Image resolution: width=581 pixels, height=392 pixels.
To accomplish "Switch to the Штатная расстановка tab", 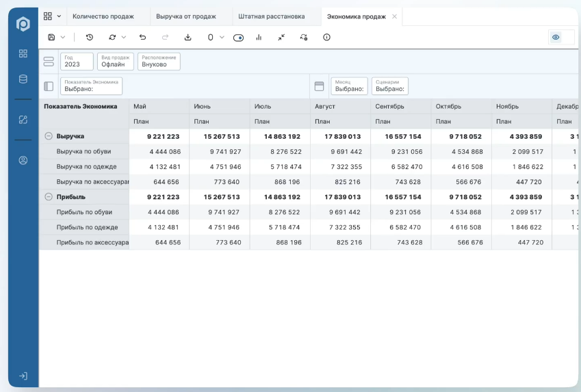I will (271, 16).
